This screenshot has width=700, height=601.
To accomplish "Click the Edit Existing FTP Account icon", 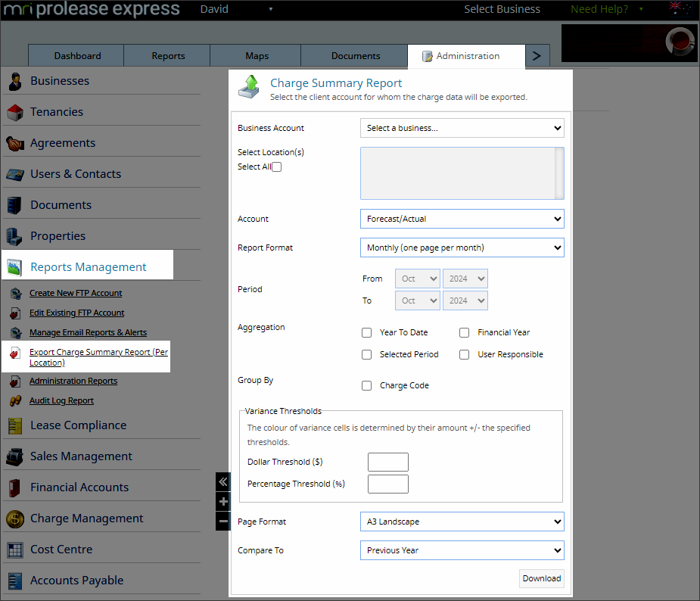I will tap(16, 313).
